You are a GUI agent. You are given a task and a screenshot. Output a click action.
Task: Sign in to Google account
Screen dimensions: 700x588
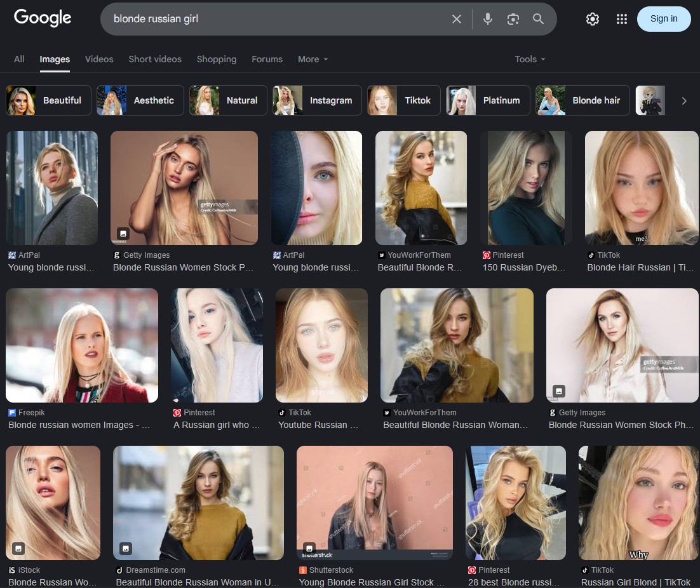coord(663,19)
